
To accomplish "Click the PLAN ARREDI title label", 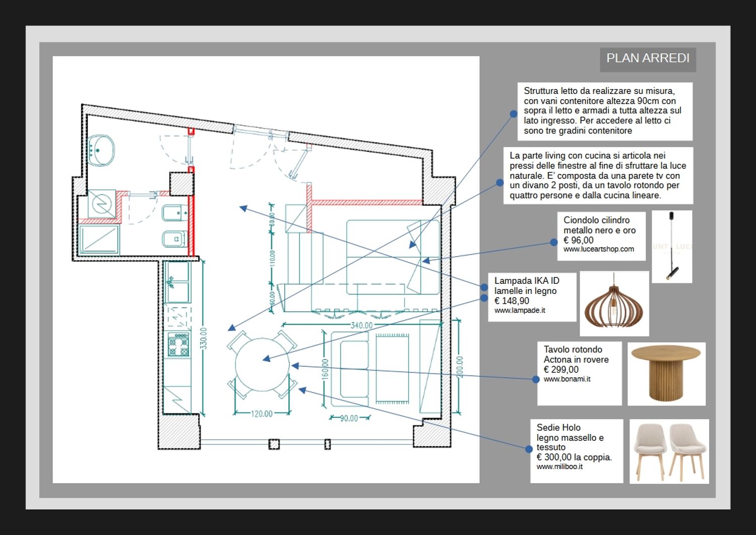I will tap(648, 58).
